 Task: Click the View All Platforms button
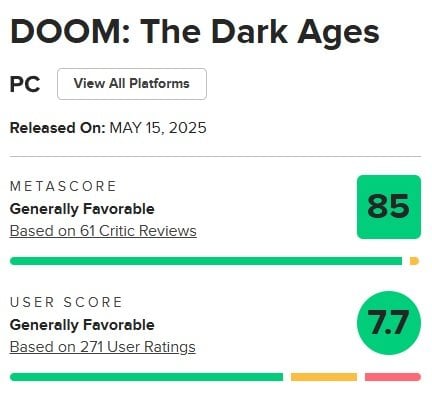click(132, 84)
